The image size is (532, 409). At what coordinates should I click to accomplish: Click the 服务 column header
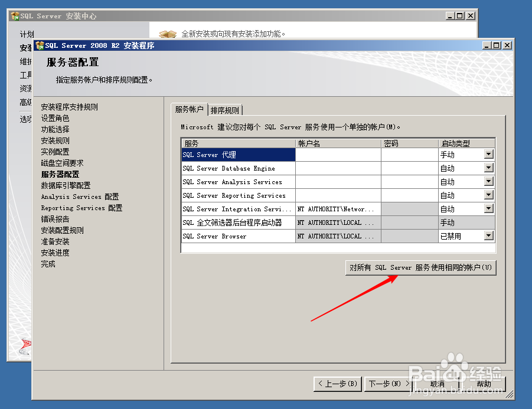(x=239, y=143)
